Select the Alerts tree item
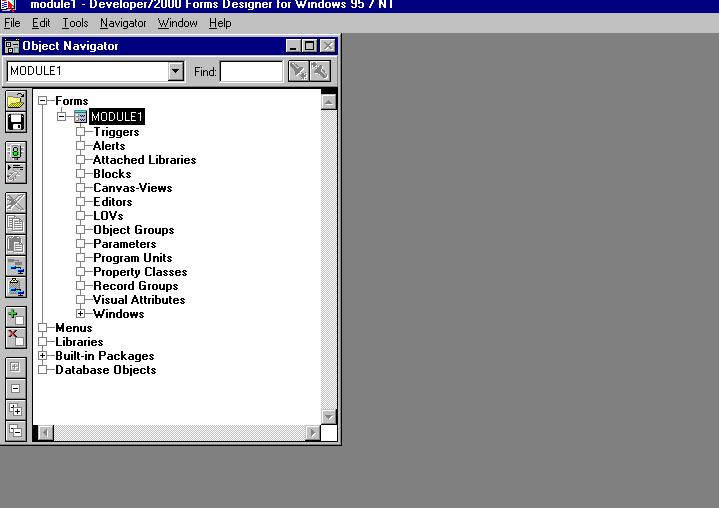 [x=109, y=146]
